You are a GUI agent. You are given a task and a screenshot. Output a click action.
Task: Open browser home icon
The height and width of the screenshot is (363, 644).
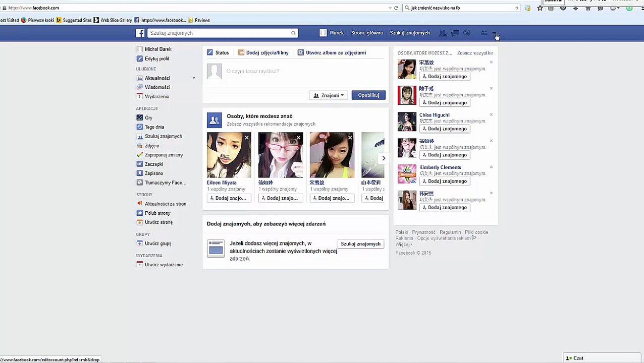[588, 8]
